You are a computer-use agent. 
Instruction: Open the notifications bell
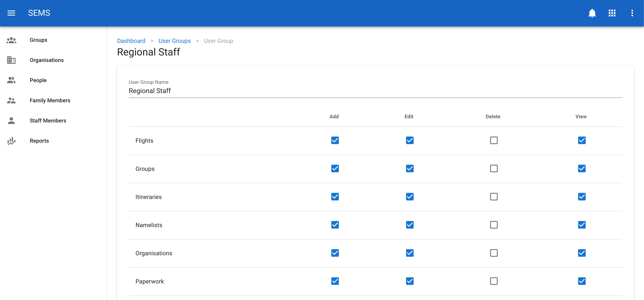click(592, 13)
